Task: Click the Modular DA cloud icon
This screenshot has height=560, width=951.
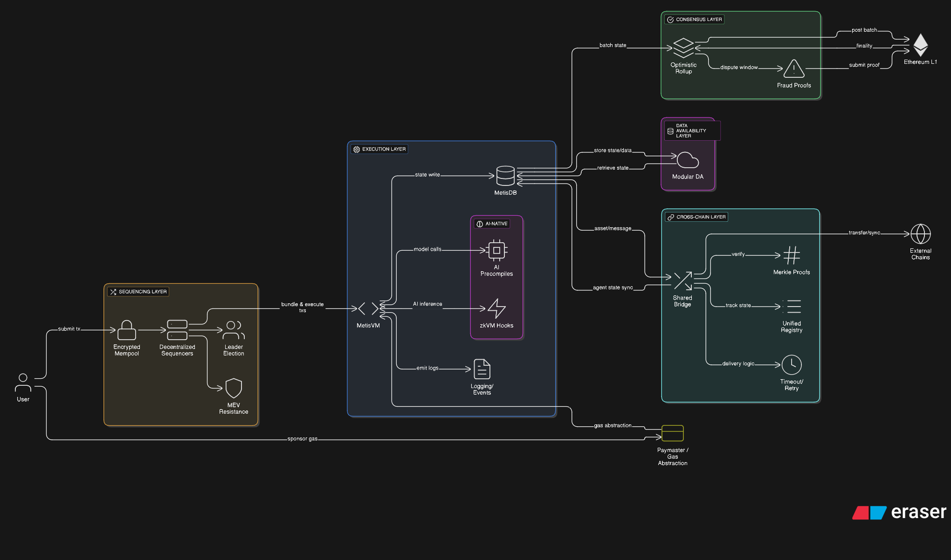Action: (688, 160)
